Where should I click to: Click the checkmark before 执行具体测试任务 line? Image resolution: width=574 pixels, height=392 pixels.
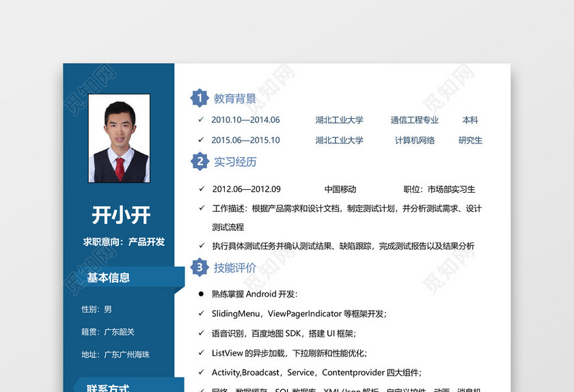[x=202, y=246]
